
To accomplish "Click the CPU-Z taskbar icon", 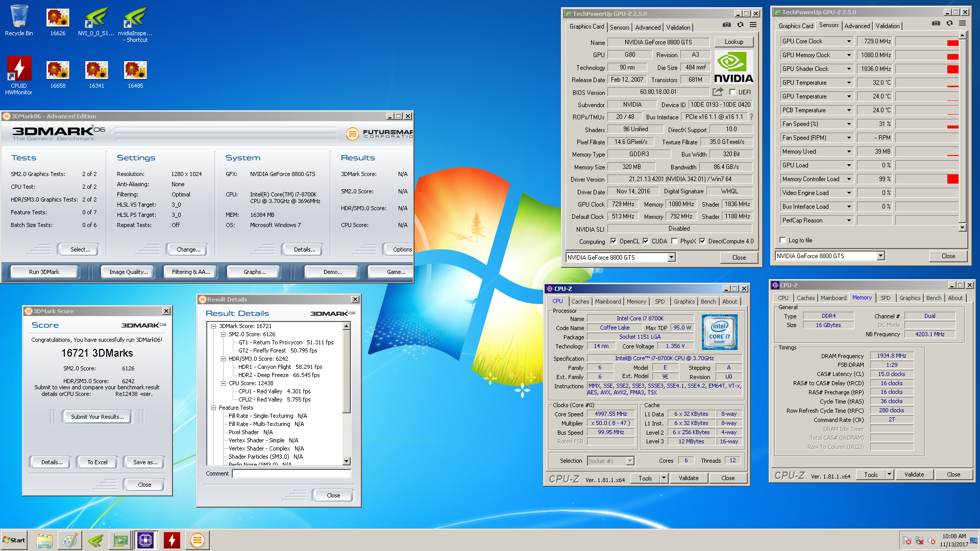I will (145, 540).
